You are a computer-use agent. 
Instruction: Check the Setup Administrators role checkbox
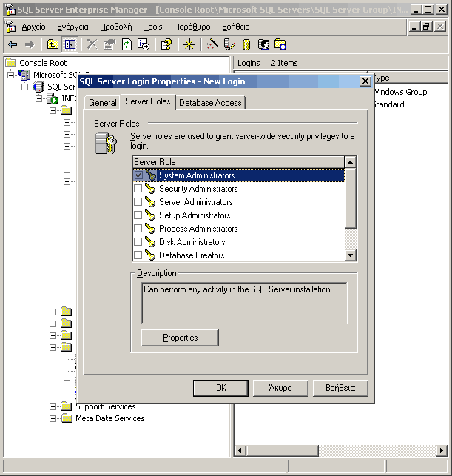click(x=138, y=215)
